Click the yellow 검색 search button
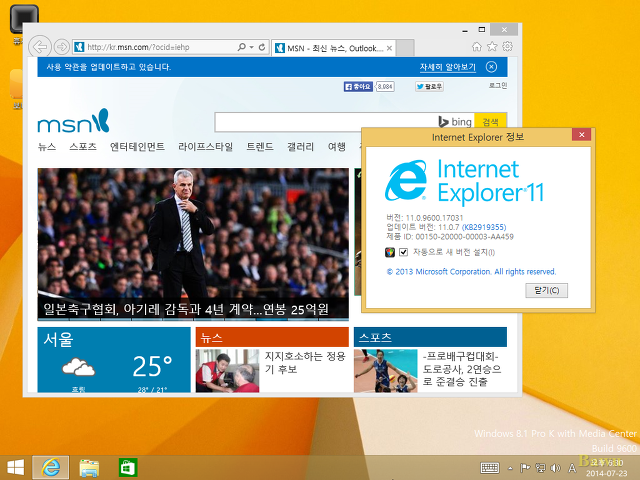 pyautogui.click(x=490, y=121)
